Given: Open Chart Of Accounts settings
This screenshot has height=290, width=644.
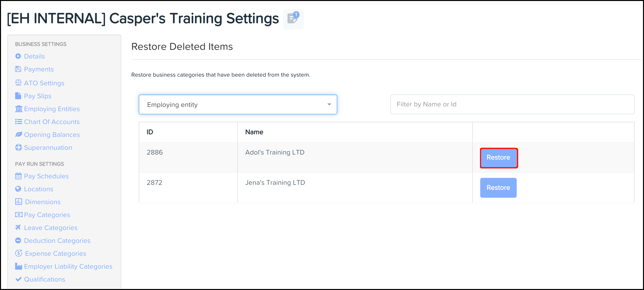Looking at the screenshot, I should [52, 122].
